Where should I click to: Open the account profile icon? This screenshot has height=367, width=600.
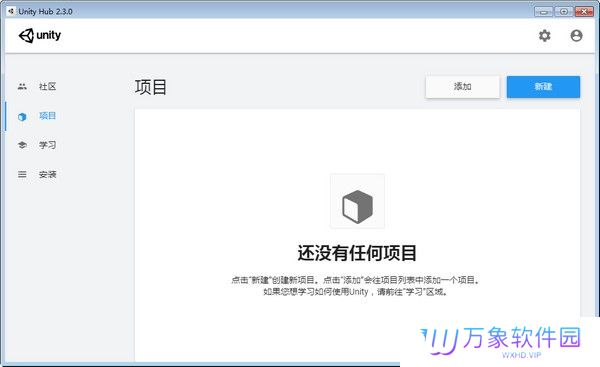576,36
